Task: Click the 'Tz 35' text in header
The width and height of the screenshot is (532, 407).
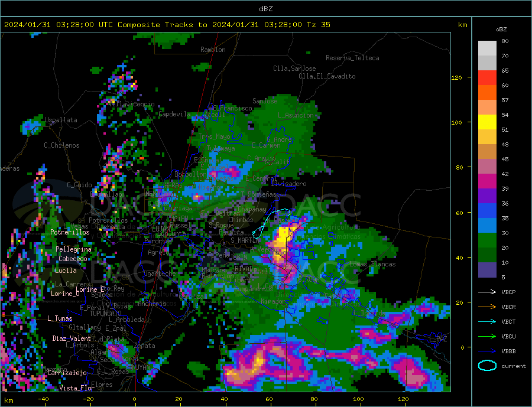Action: [x=318, y=25]
